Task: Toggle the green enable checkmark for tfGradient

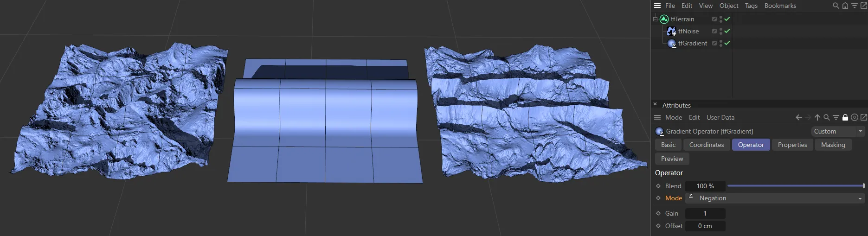Action: [727, 43]
